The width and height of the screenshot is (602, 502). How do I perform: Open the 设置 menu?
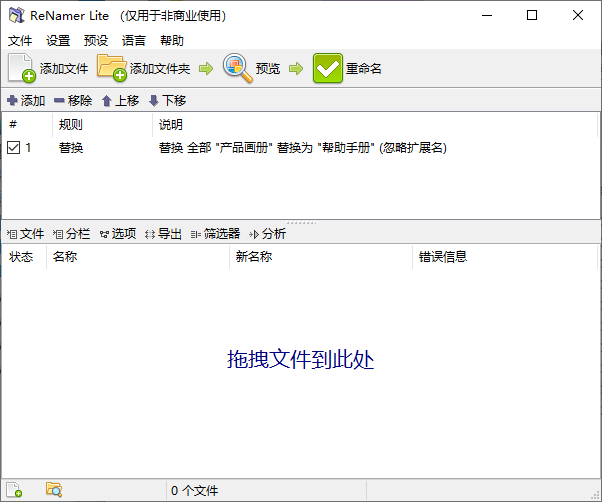click(x=58, y=40)
